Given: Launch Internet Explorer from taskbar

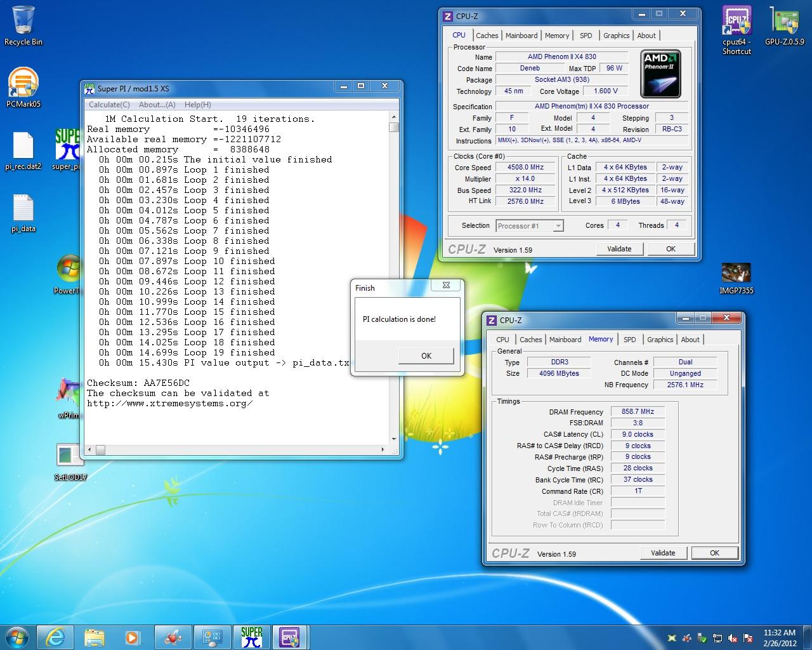Looking at the screenshot, I should (x=55, y=637).
